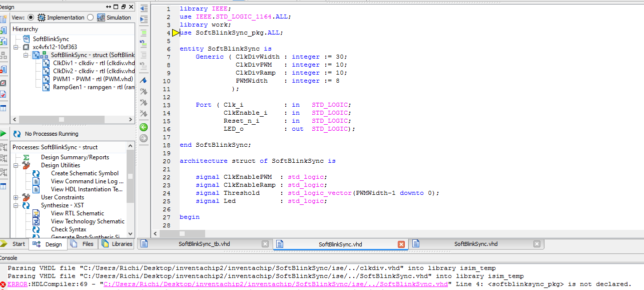Screen dimensions: 644x290
Task: Open the SoftBlinkSync_tb.vhd editor tab
Action: click(205, 244)
